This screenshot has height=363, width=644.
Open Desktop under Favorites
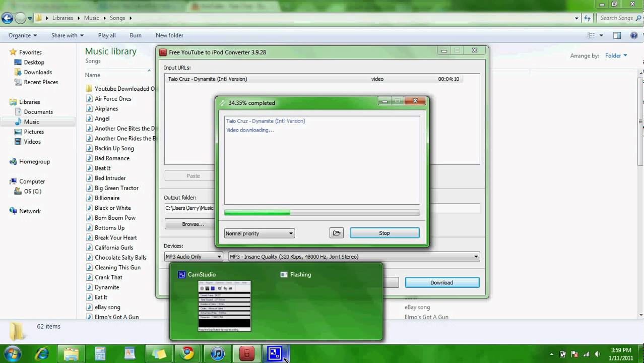pyautogui.click(x=34, y=63)
